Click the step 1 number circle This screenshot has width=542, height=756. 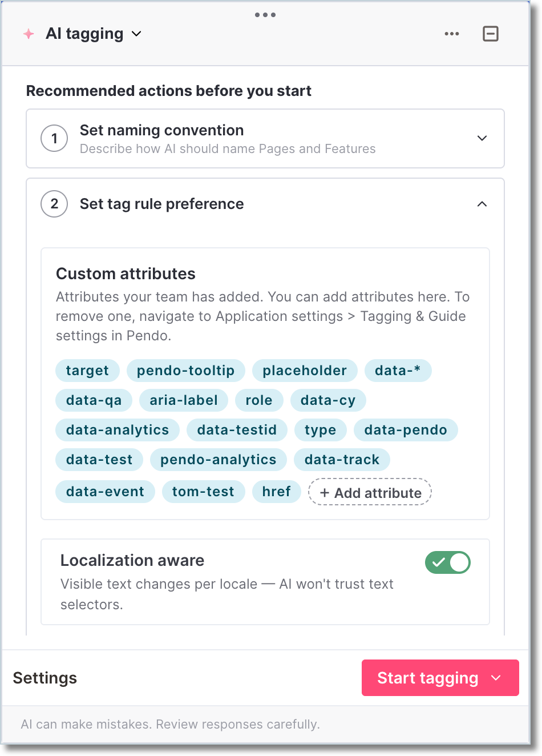[x=54, y=138]
